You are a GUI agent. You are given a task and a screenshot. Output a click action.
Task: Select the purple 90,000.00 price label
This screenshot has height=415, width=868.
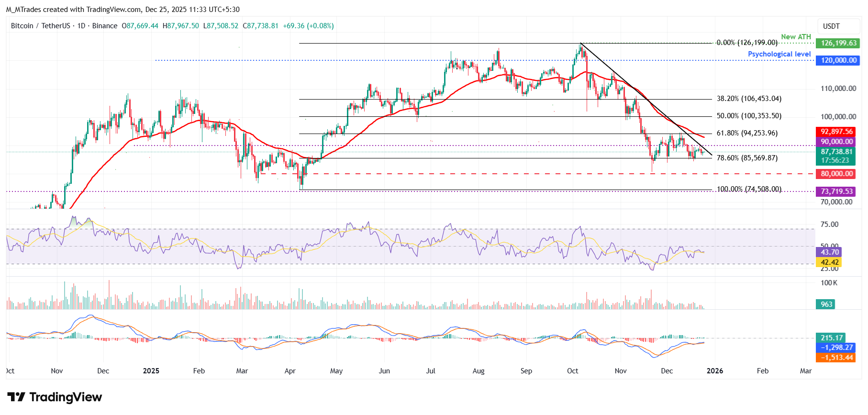(836, 142)
